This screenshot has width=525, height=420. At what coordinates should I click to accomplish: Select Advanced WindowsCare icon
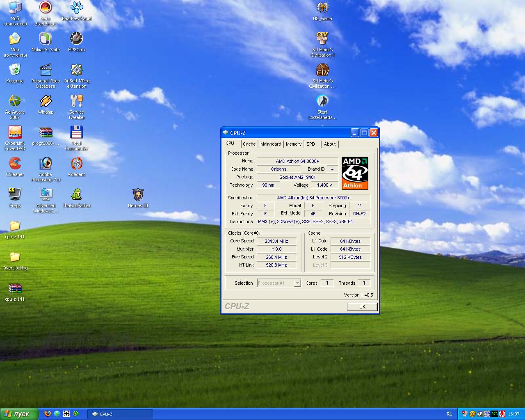pos(46,200)
